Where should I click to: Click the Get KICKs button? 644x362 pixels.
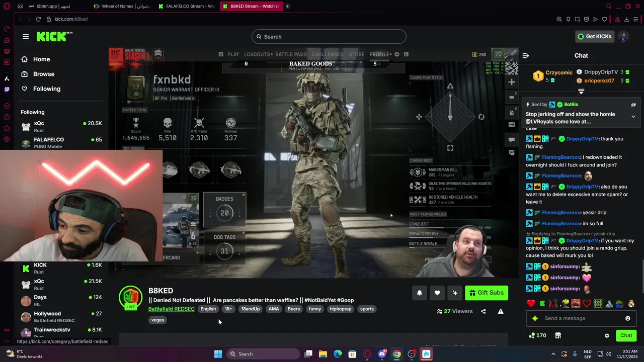(595, 36)
